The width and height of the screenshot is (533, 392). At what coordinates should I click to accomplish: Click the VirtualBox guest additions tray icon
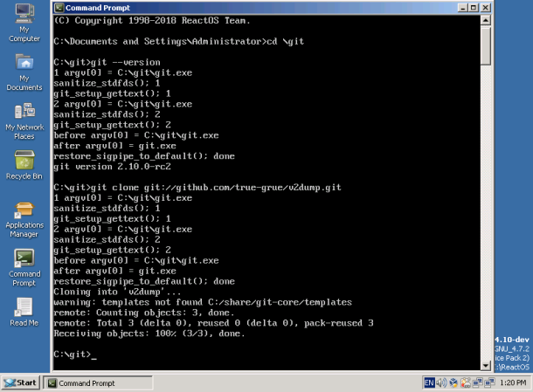point(453,382)
